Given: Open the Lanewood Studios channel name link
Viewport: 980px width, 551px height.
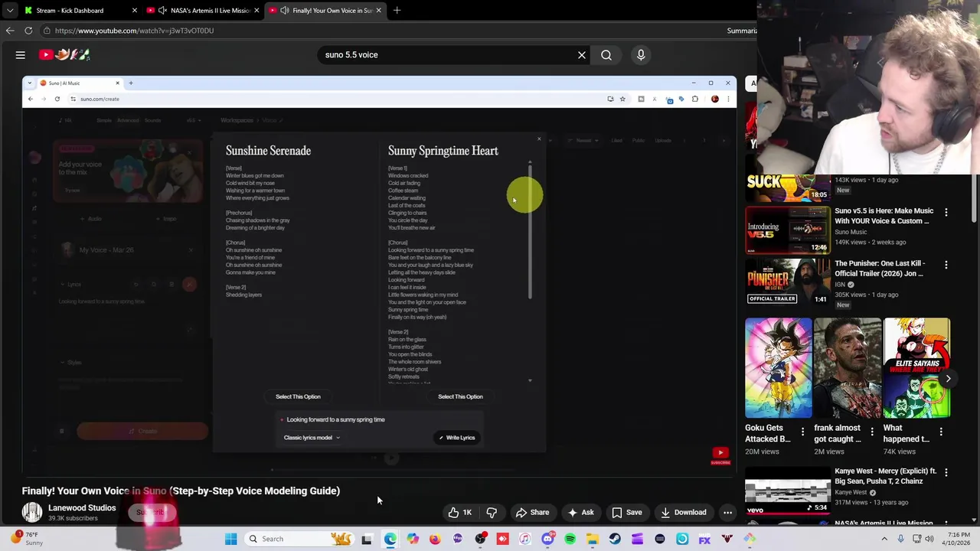Looking at the screenshot, I should click(82, 508).
